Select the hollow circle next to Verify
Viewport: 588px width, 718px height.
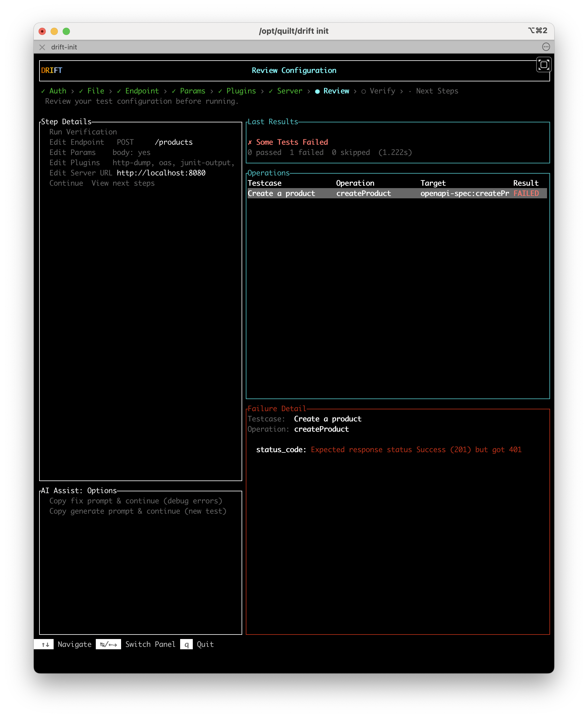[364, 91]
